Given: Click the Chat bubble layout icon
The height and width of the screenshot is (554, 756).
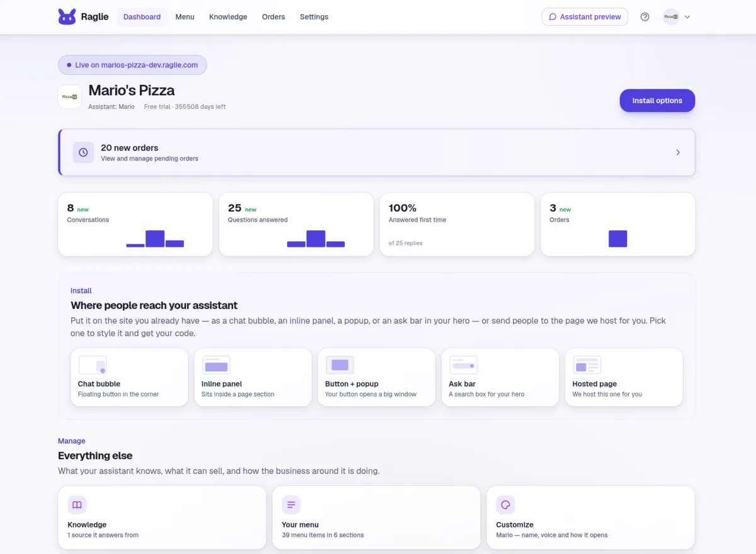Looking at the screenshot, I should click(x=93, y=365).
